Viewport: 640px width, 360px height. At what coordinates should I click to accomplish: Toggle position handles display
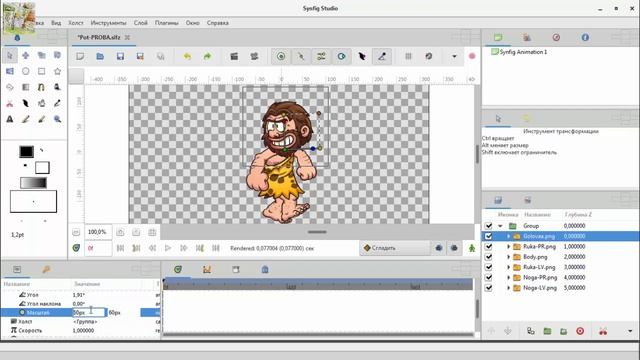tap(281, 56)
